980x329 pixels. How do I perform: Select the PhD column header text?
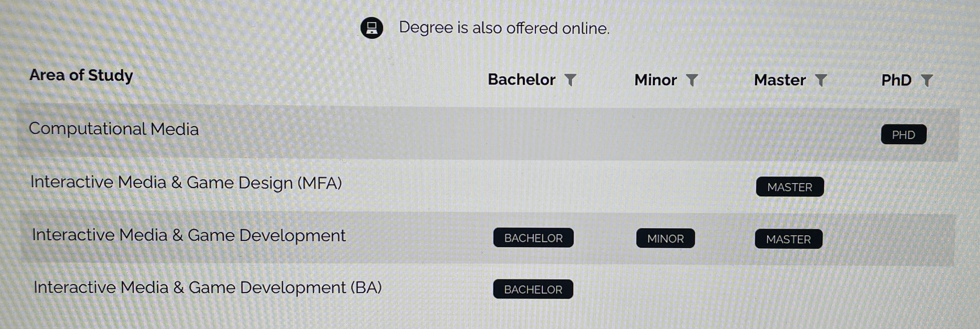[x=896, y=80]
